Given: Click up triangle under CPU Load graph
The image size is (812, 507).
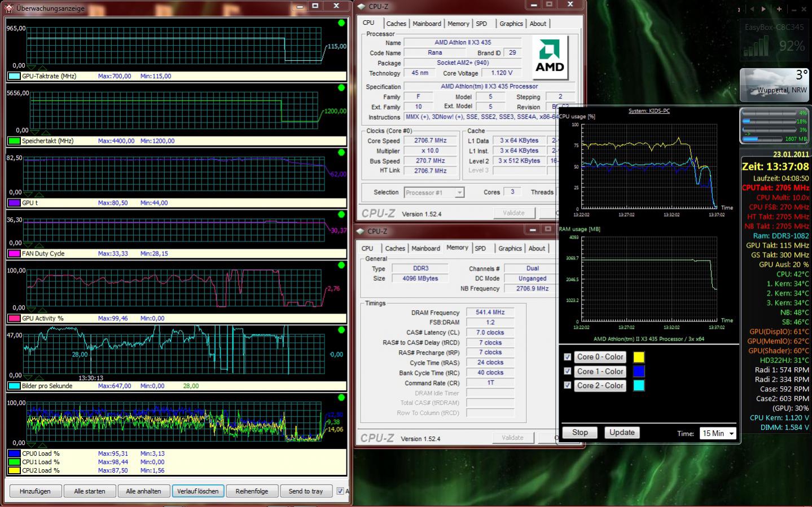Looking at the screenshot, I should 42,446.
